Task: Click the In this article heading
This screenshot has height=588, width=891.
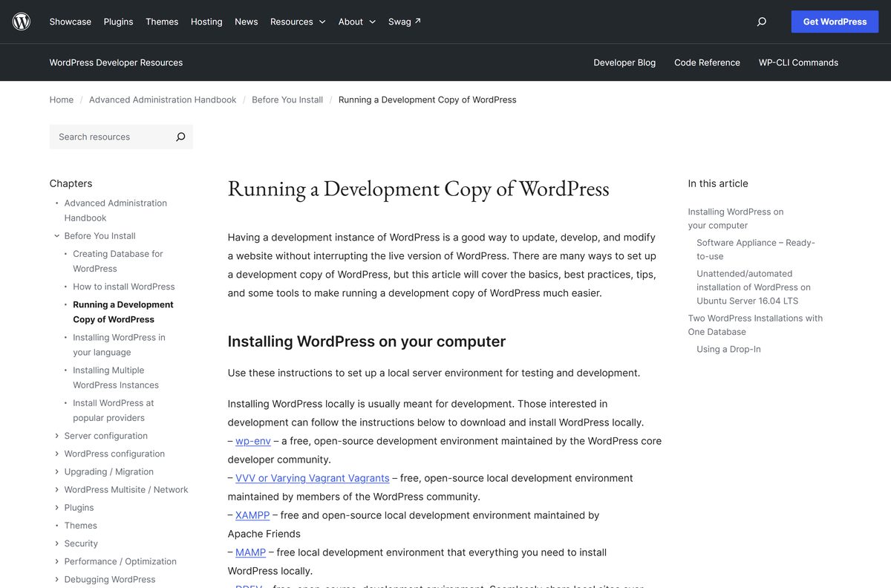Action: (718, 183)
